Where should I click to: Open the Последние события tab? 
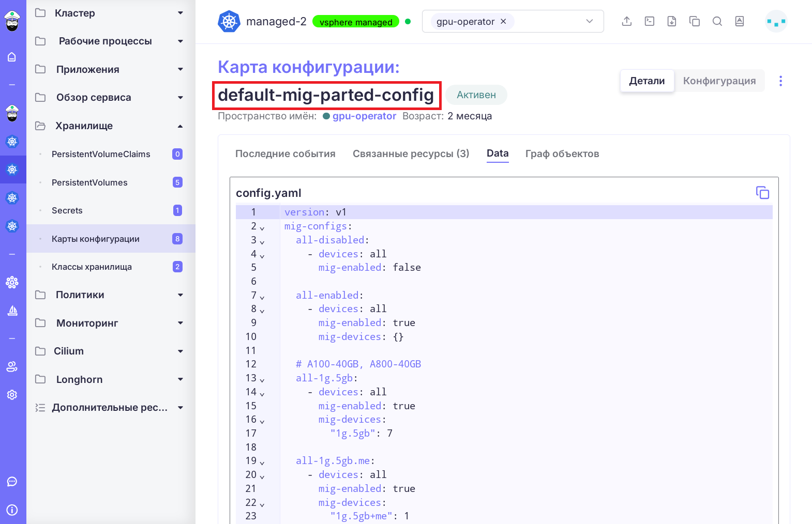[x=285, y=153]
